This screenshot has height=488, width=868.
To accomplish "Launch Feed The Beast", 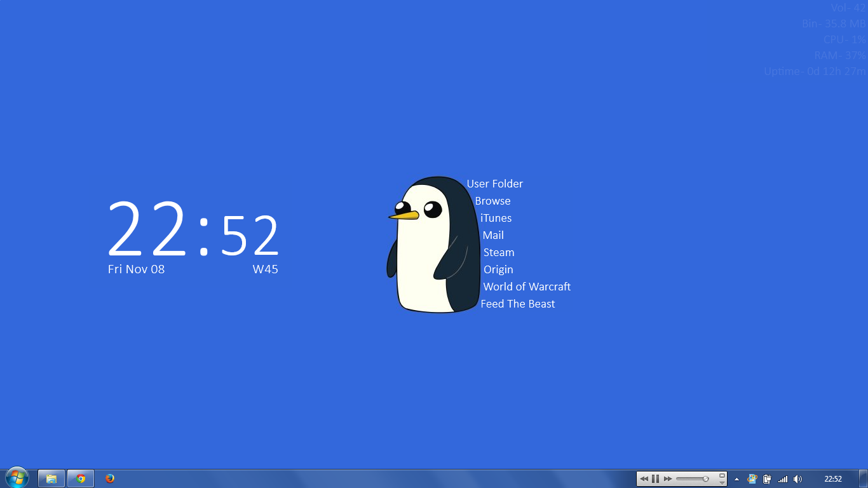I will coord(518,304).
